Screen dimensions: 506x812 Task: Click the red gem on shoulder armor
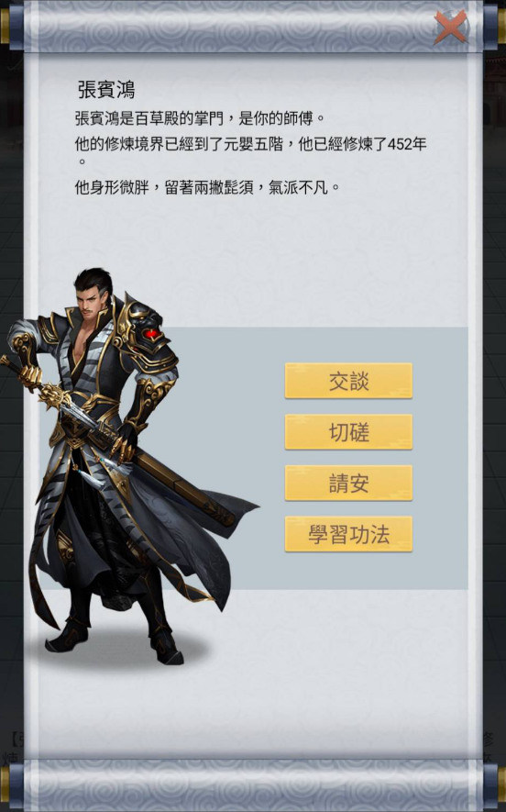point(151,335)
